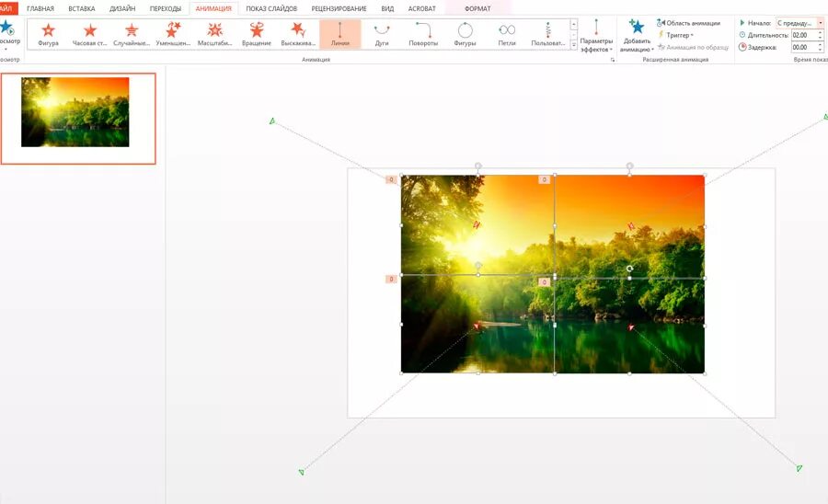The height and width of the screenshot is (504, 828).
Task: Choose the Случайные полосы animation
Action: pyautogui.click(x=132, y=34)
